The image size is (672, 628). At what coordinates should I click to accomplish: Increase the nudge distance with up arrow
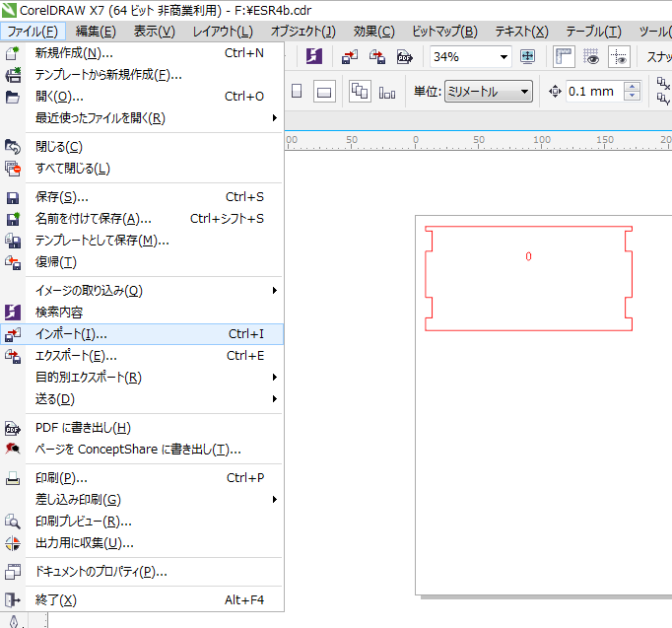632,87
